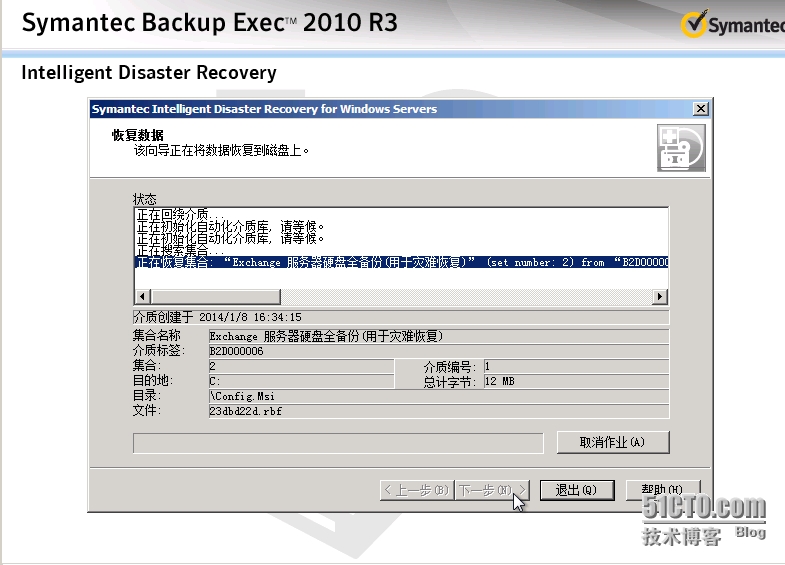Click the 介质编号 value field showing 1
Viewport: 785px width, 565px height.
(576, 366)
